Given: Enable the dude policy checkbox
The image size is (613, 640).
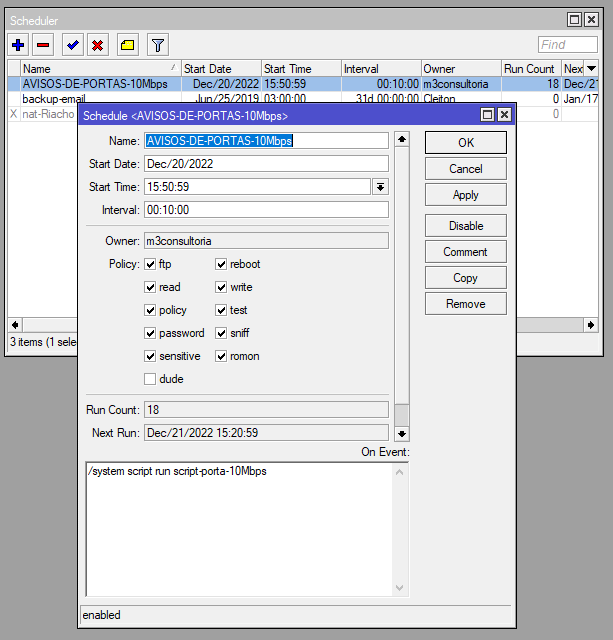Looking at the screenshot, I should pyautogui.click(x=150, y=379).
